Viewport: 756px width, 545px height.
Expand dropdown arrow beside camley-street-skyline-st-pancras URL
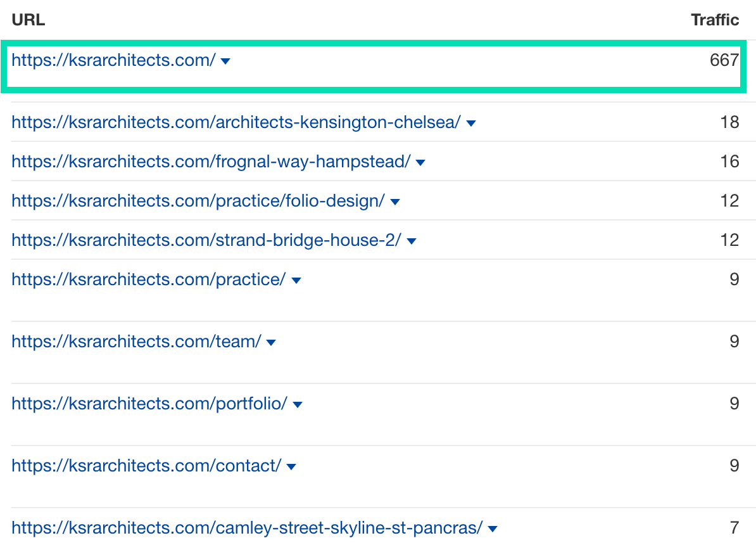tap(492, 529)
